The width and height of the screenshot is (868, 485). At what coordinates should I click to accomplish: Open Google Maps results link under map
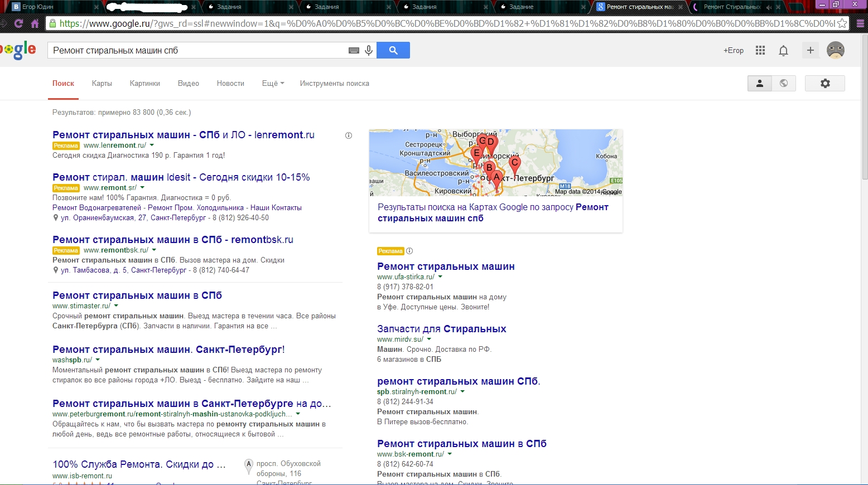point(493,212)
